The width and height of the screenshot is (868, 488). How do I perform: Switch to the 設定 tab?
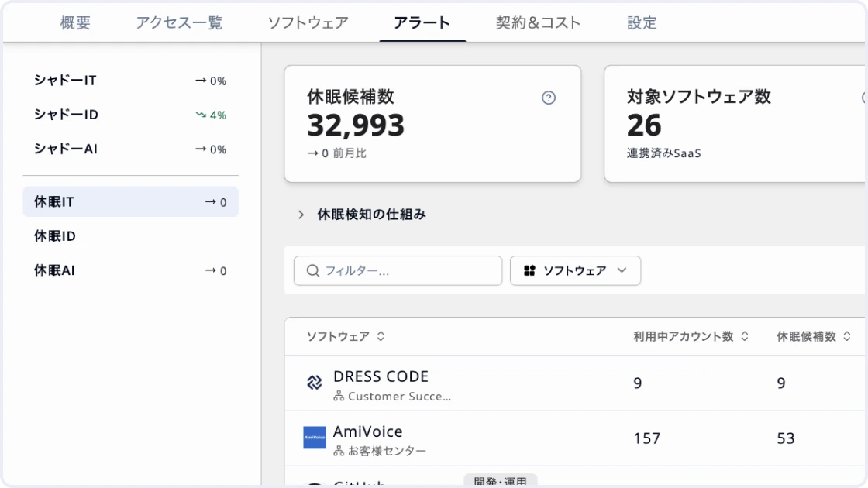[x=642, y=22]
